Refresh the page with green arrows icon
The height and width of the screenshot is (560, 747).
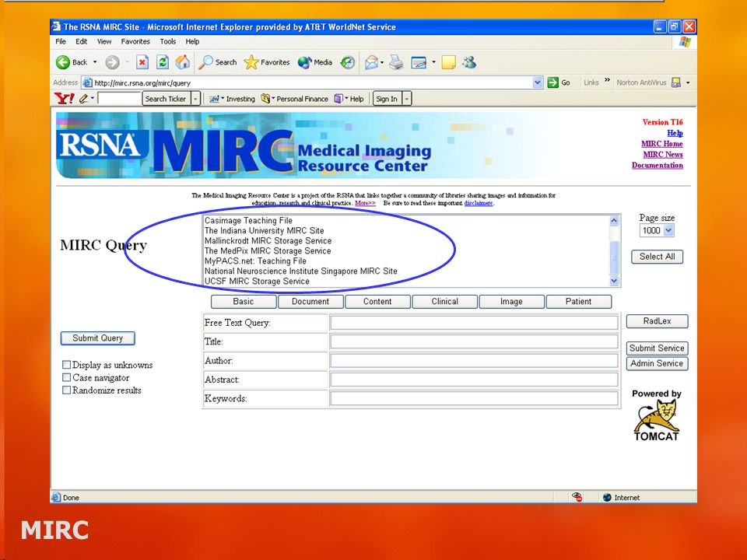click(163, 62)
